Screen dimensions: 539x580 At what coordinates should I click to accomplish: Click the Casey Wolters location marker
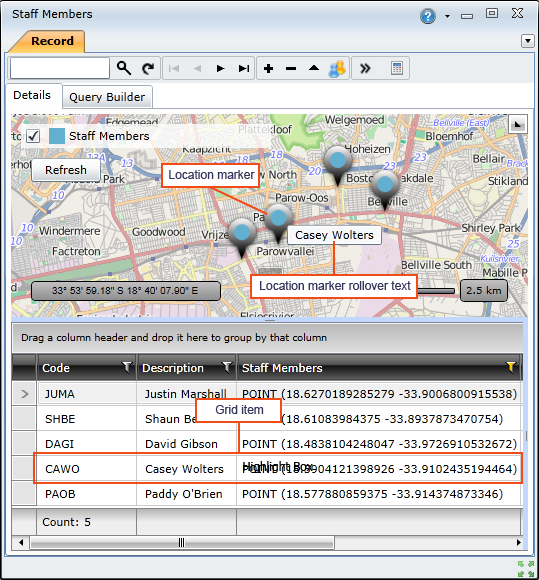278,223
